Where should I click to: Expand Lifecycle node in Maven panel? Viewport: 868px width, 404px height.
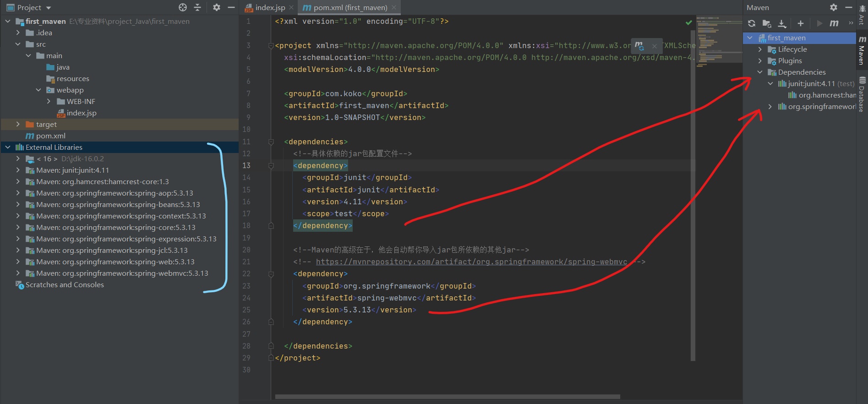(x=760, y=49)
